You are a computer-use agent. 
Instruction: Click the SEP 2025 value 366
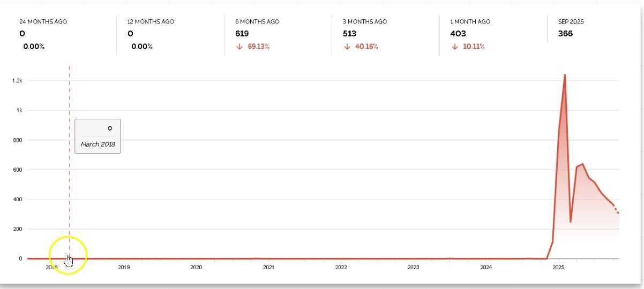point(565,34)
